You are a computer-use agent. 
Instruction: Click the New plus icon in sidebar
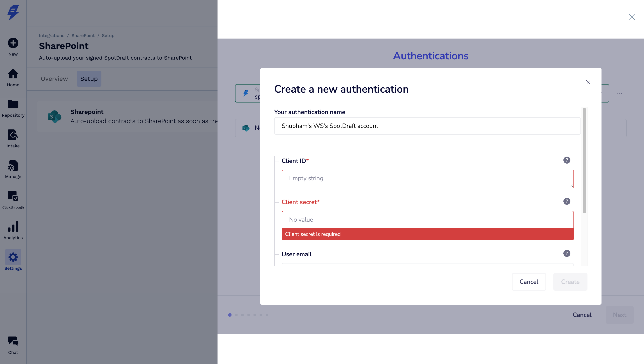13,43
